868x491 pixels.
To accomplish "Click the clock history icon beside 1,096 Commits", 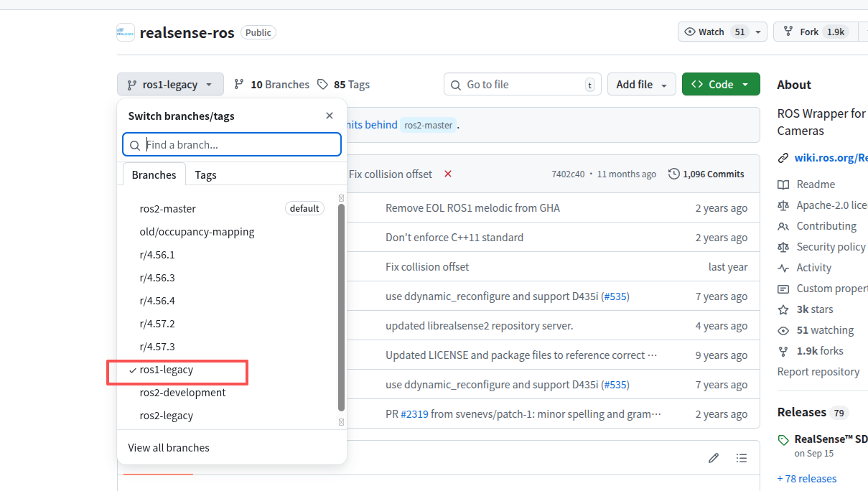I will [673, 174].
